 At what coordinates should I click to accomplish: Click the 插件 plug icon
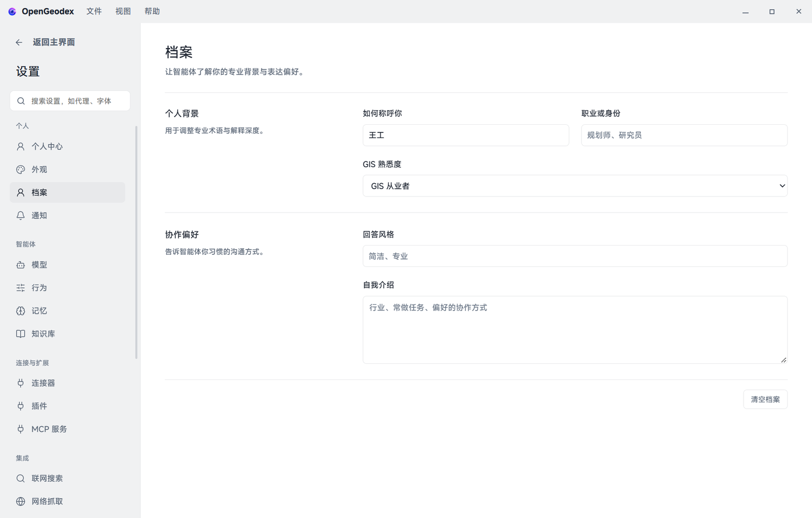coord(20,406)
